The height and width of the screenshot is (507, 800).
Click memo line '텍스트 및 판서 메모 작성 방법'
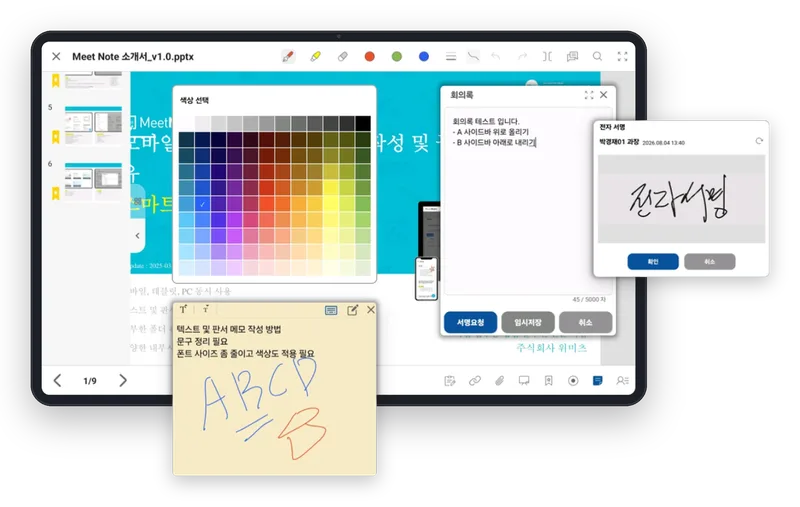[x=229, y=329]
